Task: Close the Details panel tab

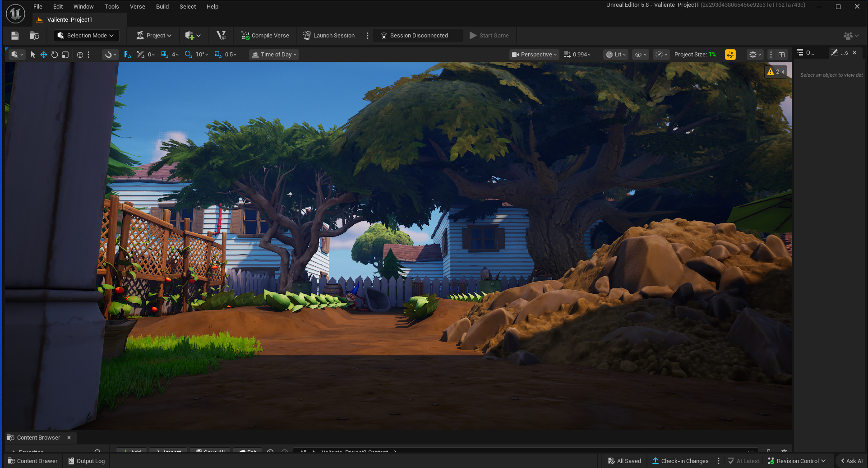Action: click(x=854, y=53)
